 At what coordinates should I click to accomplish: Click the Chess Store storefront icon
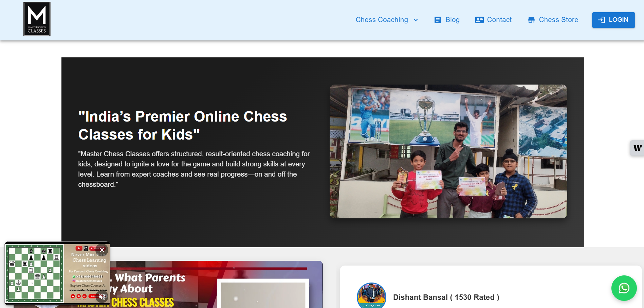pyautogui.click(x=531, y=20)
